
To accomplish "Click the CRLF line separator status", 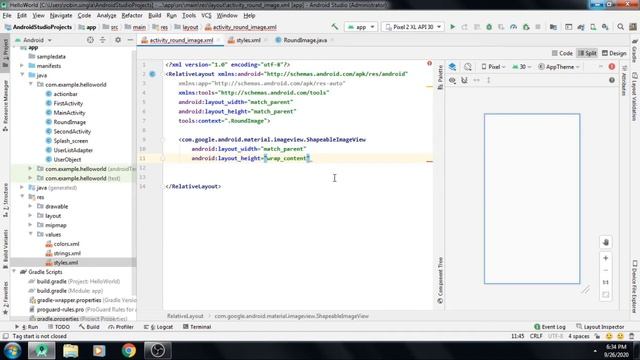I will [536, 336].
